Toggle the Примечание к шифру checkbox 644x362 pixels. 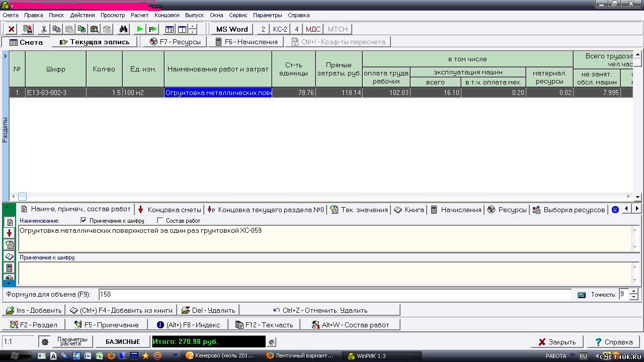84,220
